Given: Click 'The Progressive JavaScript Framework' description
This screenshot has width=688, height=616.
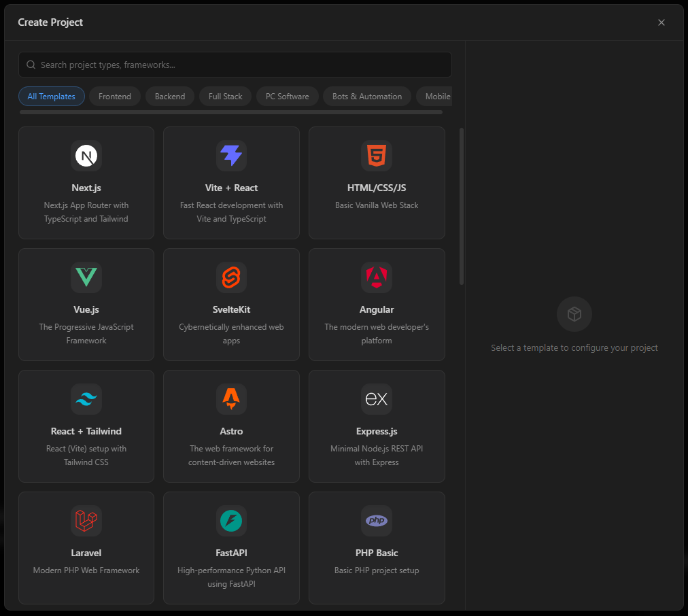Looking at the screenshot, I should point(86,333).
